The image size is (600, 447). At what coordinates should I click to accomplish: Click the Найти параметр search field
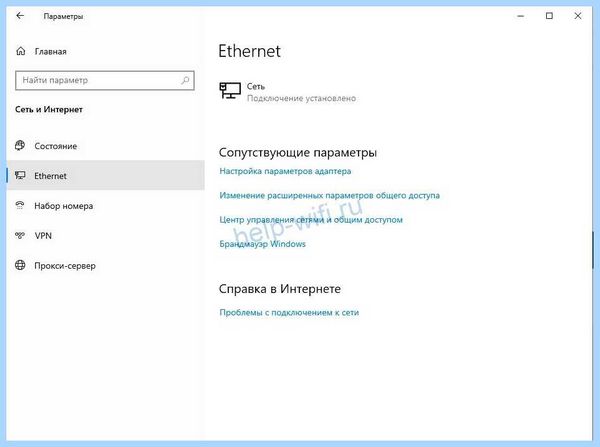coord(105,80)
